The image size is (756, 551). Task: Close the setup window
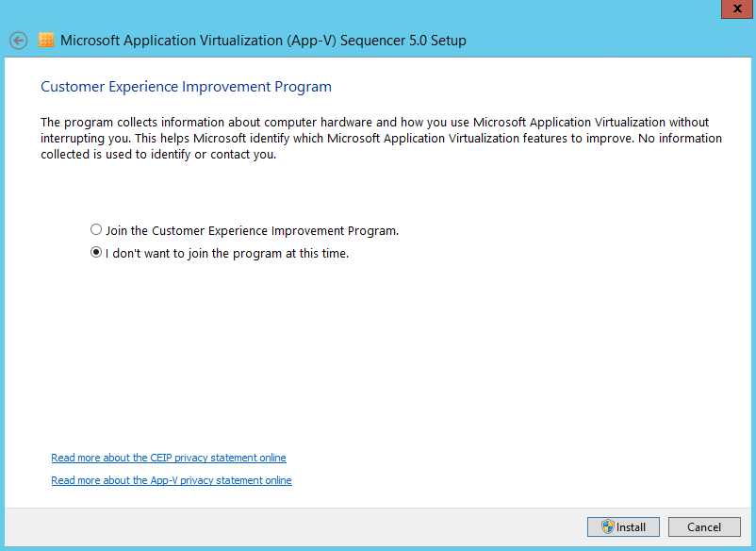click(x=737, y=8)
